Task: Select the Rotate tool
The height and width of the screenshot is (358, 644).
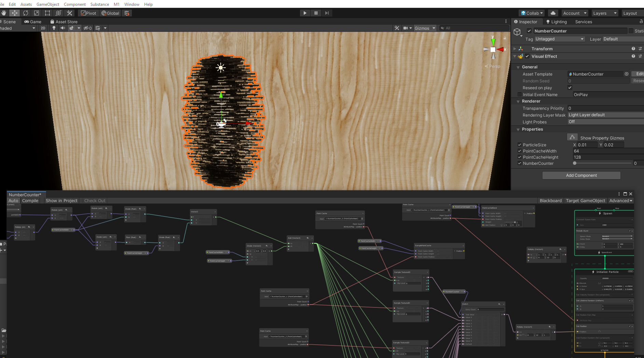Action: tap(25, 13)
